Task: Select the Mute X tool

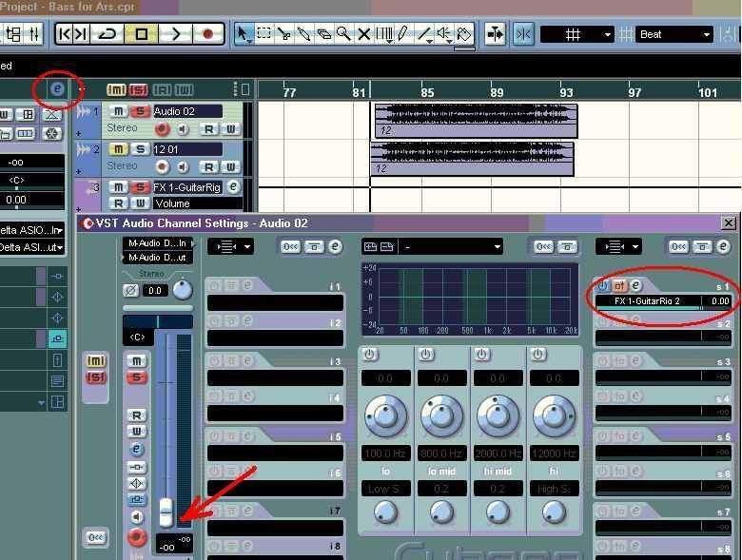Action: (364, 34)
